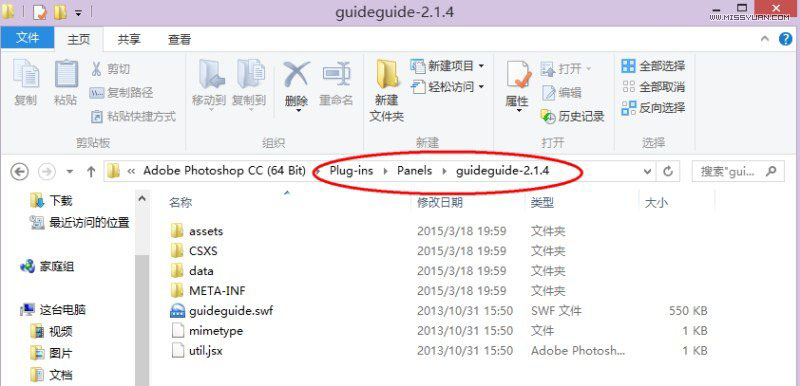Click the search box (搜索"gui...)

[737, 171]
